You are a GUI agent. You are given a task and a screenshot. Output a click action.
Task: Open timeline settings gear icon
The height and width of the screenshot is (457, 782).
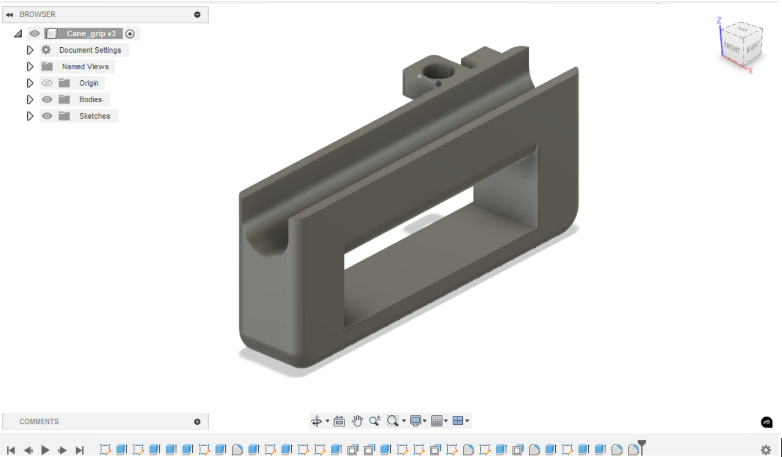pos(766,450)
